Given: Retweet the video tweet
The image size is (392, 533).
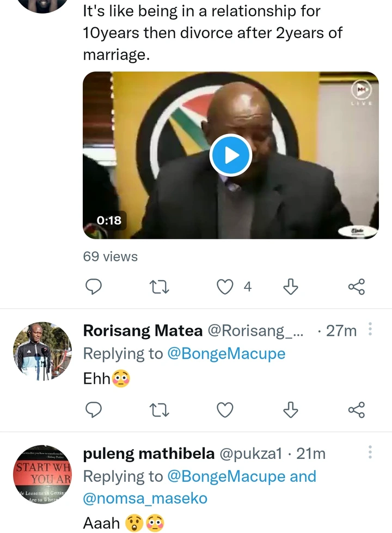Looking at the screenshot, I should point(160,287).
